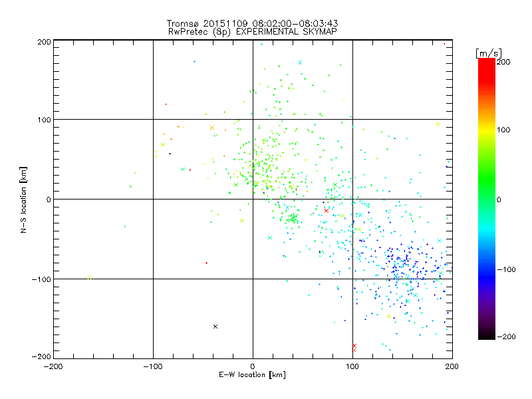Screen dimensions: 532x399
Task: Click the E-W axis tick label 100
Action: click(352, 366)
